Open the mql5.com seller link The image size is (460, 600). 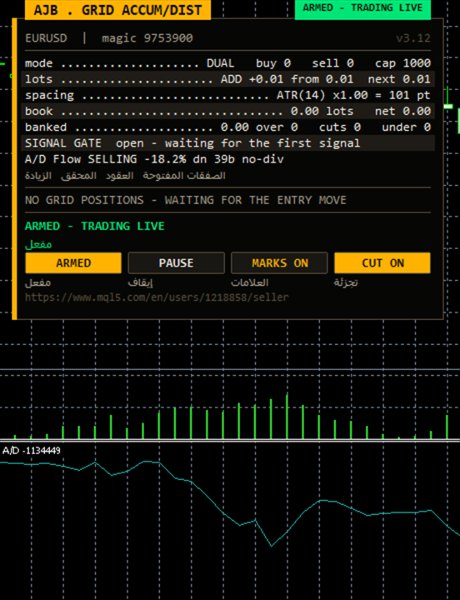(157, 297)
